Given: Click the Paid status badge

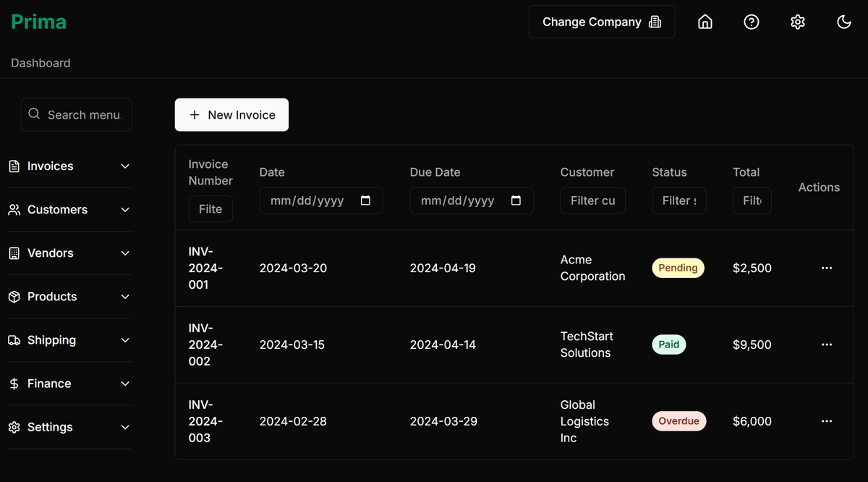Looking at the screenshot, I should click(x=669, y=344).
